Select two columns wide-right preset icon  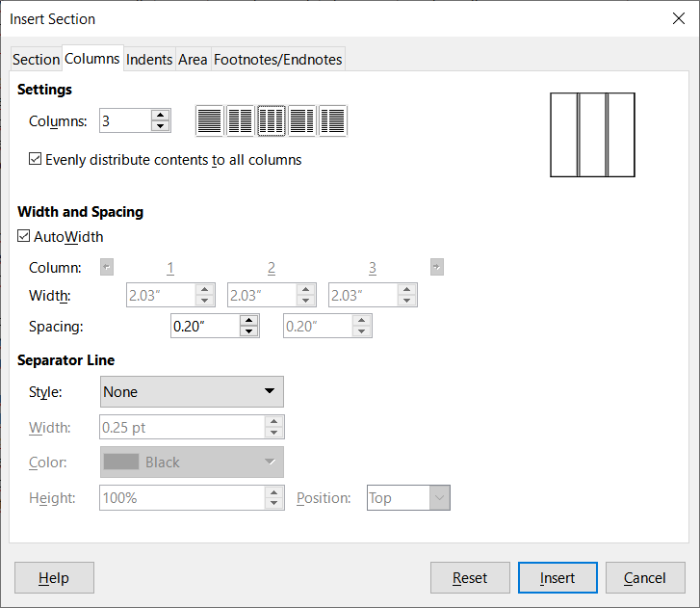(333, 121)
